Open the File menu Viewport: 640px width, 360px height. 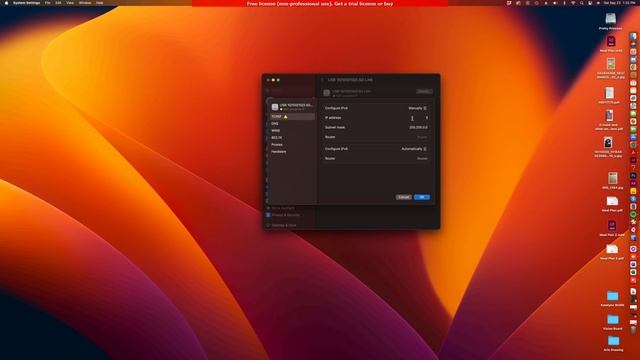[x=48, y=3]
